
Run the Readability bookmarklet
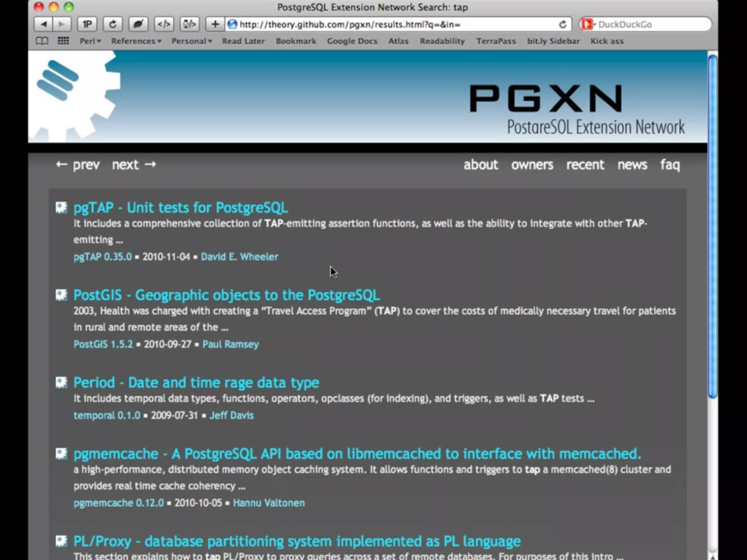click(442, 41)
